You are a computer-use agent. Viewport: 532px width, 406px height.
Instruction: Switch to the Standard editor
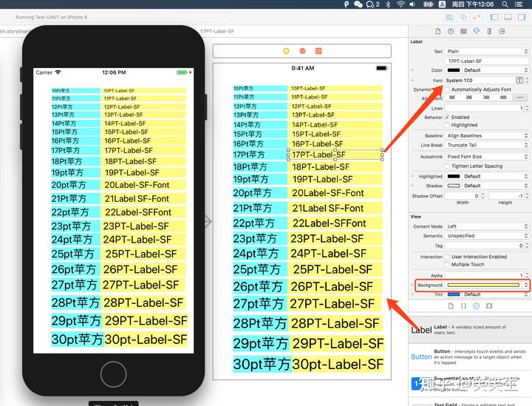(449, 17)
